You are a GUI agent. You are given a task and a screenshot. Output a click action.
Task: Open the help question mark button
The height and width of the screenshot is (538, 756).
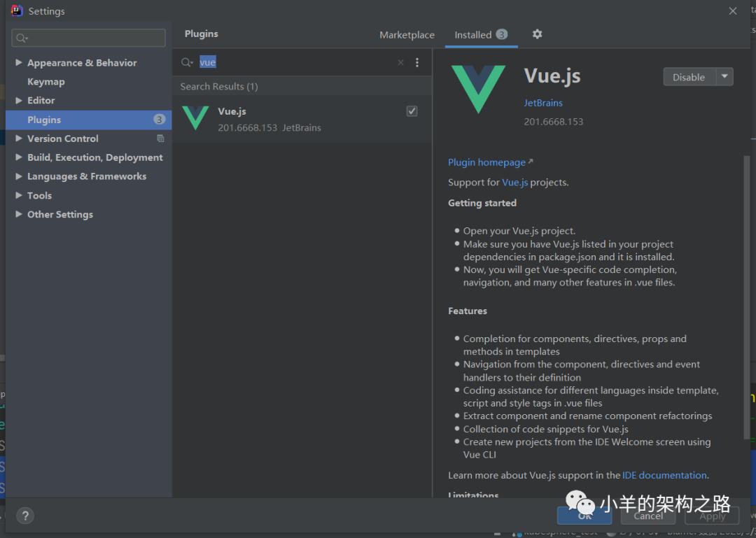(24, 516)
